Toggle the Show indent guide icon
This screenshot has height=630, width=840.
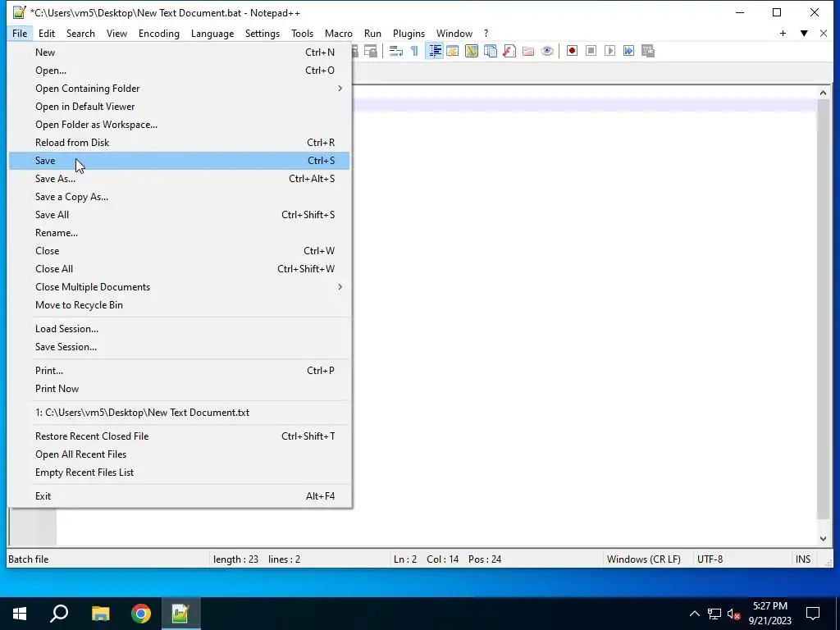coord(435,51)
